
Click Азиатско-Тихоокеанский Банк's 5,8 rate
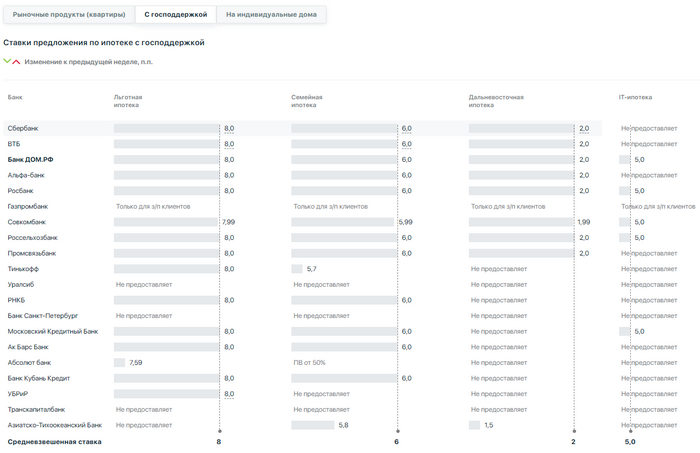click(343, 425)
